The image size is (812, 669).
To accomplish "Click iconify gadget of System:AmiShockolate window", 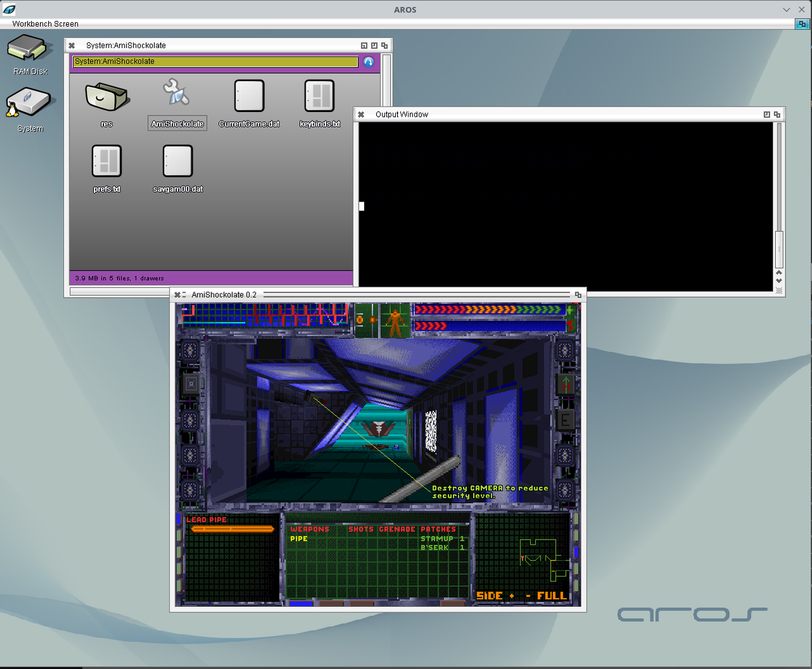I will click(364, 46).
